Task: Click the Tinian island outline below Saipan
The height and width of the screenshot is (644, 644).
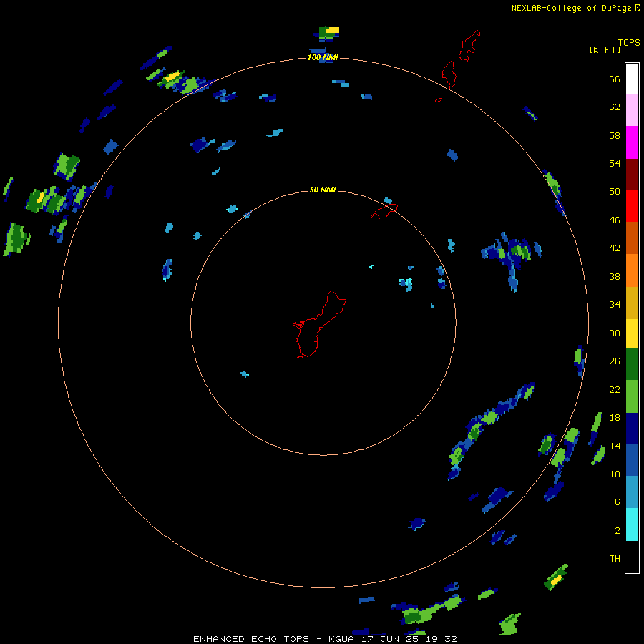Action: click(x=449, y=74)
